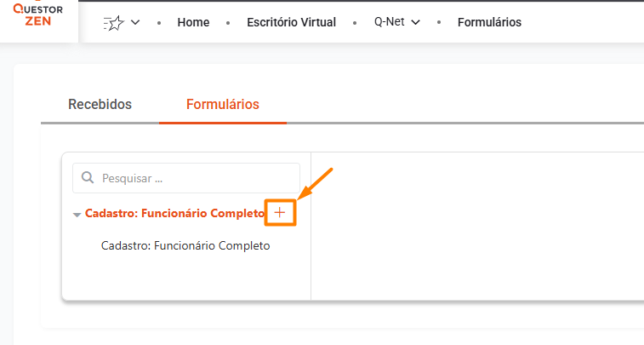The image size is (644, 345).
Task: Open Formulários in the top navigation
Action: coord(489,22)
